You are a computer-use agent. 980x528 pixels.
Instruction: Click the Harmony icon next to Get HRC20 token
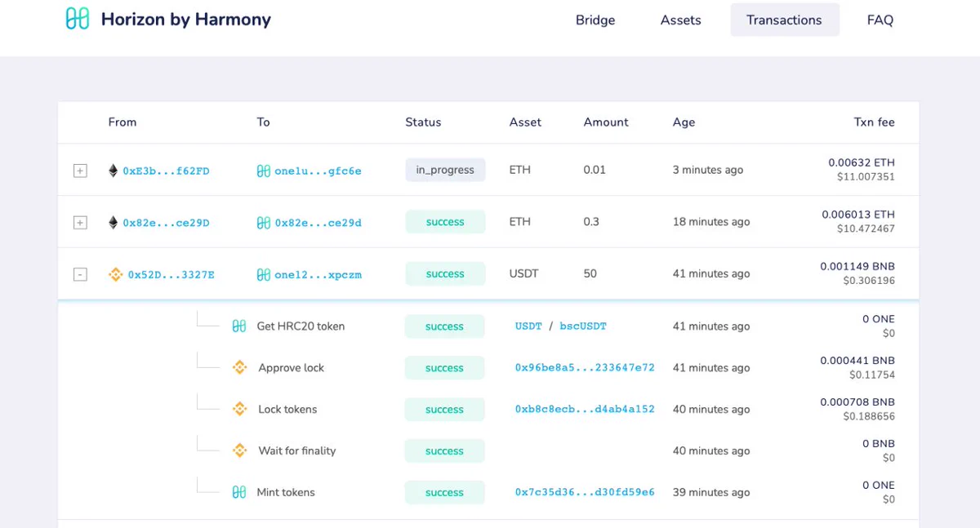[x=238, y=326]
